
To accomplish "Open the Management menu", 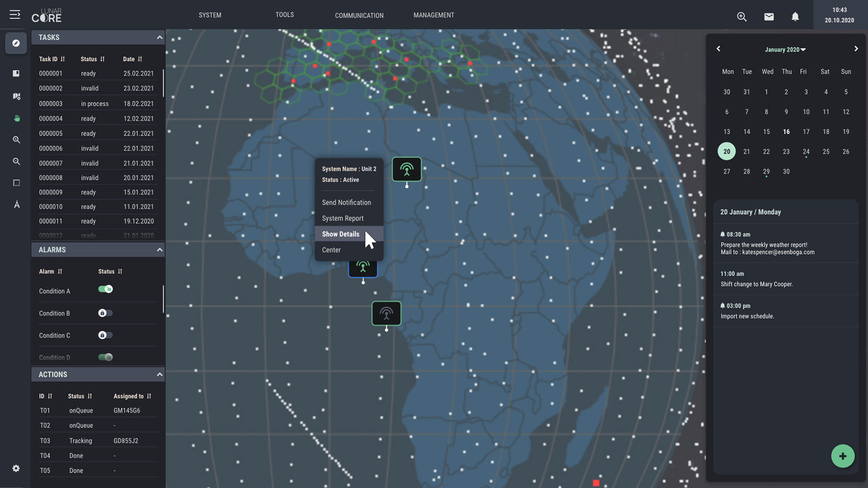I will point(434,15).
